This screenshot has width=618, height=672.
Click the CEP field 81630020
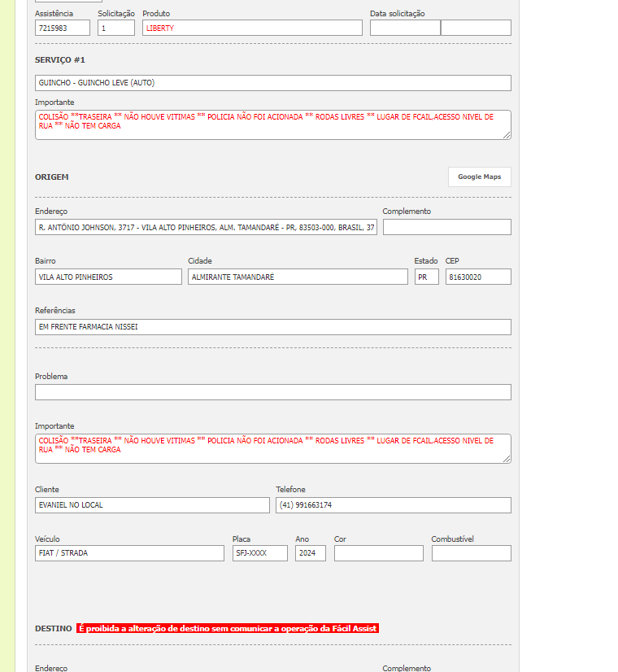[478, 277]
